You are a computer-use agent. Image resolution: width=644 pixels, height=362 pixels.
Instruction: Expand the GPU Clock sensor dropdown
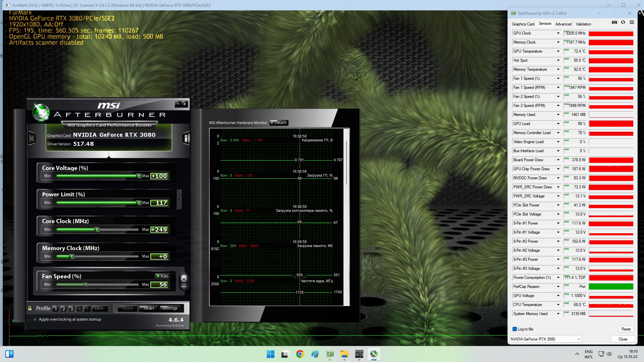coord(558,33)
